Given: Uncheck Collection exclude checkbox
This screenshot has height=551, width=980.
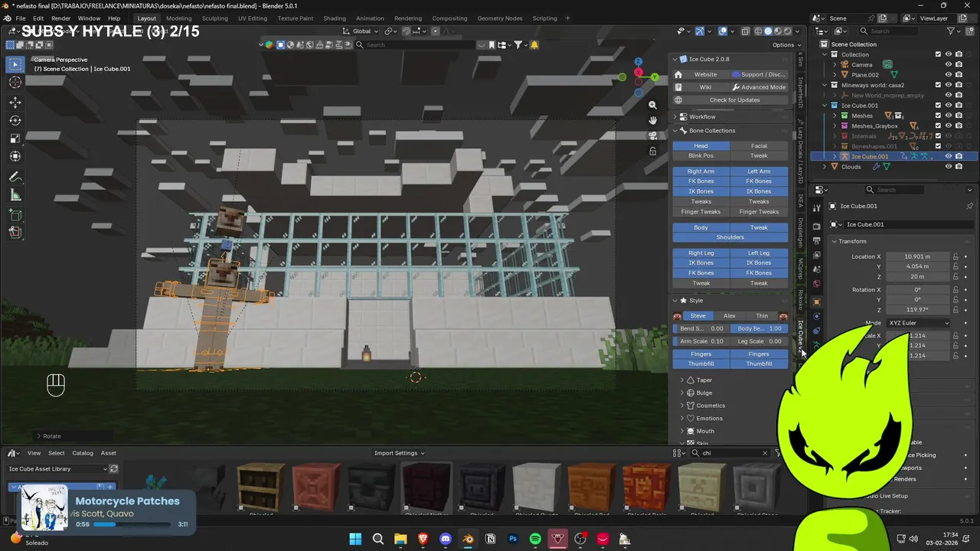Looking at the screenshot, I should coord(938,54).
